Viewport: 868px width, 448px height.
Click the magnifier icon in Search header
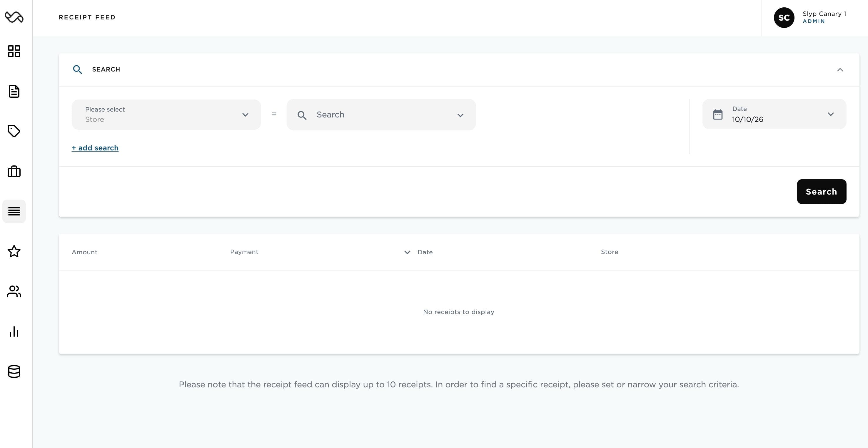click(x=78, y=69)
